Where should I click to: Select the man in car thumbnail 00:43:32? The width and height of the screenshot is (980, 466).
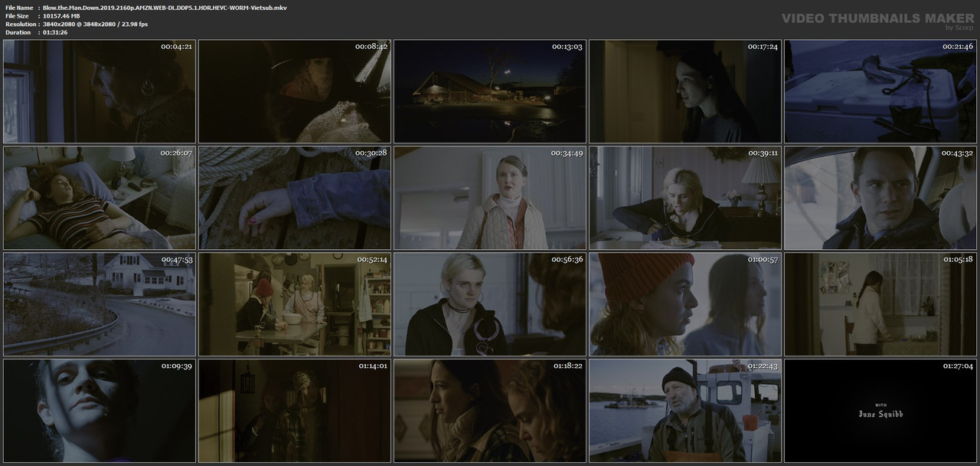pos(880,198)
